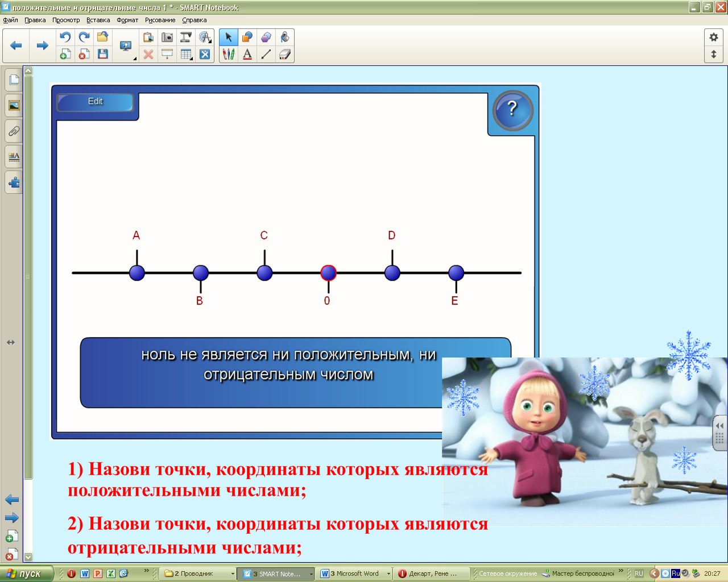Open Декарт, Рене taskbar window
Screen dimensions: 728x582
tap(431, 574)
